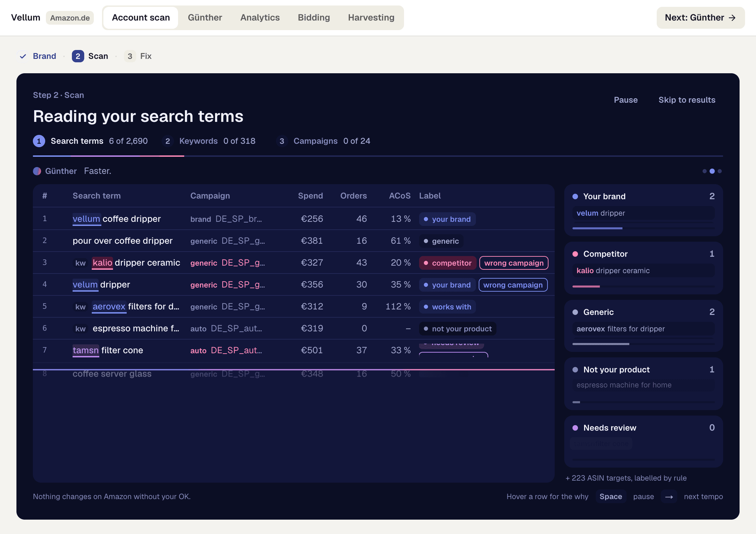Click the competitor label pill
Image resolution: width=756 pixels, height=534 pixels.
pos(448,263)
